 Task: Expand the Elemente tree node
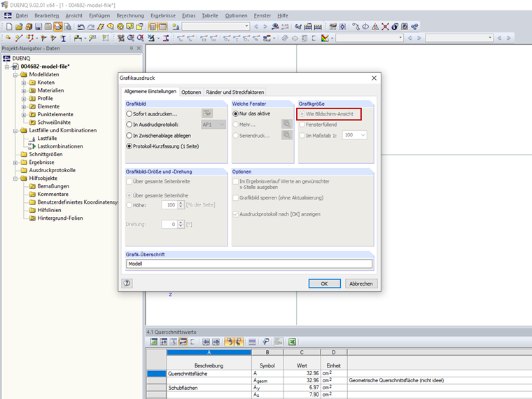coord(24,106)
